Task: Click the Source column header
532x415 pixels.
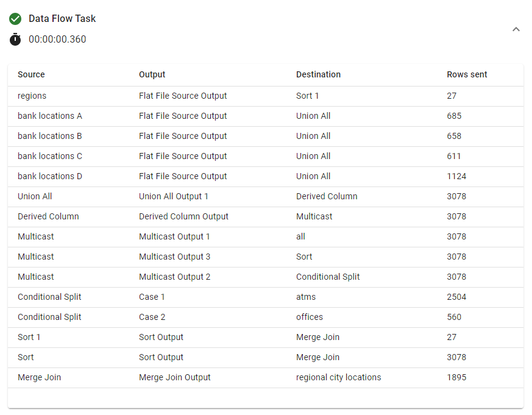Action: tap(31, 74)
